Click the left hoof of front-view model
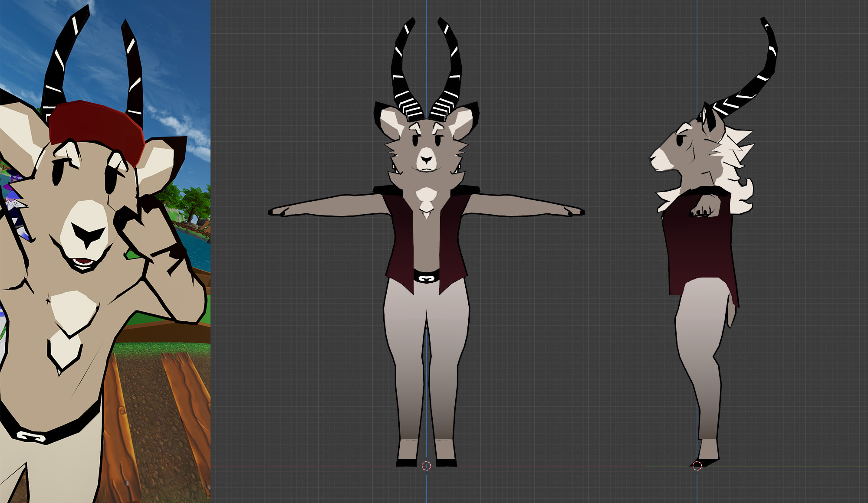Image resolution: width=868 pixels, height=503 pixels. (x=407, y=463)
